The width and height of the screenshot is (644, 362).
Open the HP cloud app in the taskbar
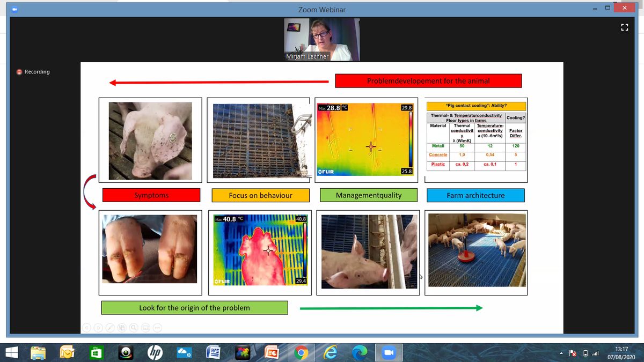185,353
